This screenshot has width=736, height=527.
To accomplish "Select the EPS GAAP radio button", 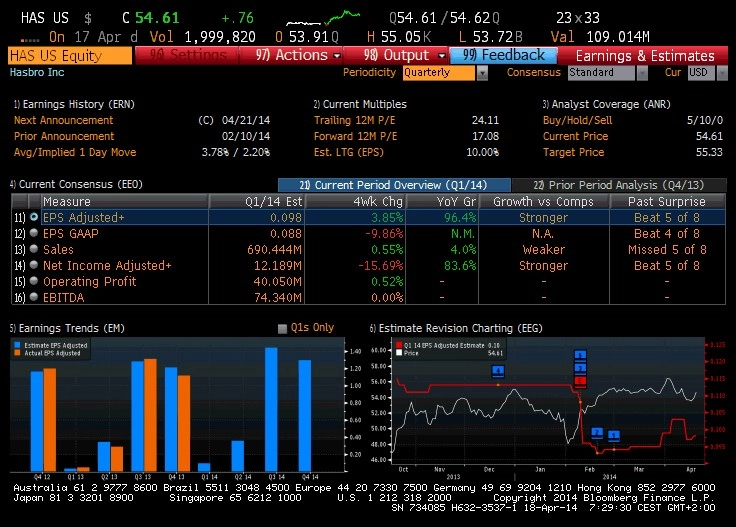I will pyautogui.click(x=34, y=233).
